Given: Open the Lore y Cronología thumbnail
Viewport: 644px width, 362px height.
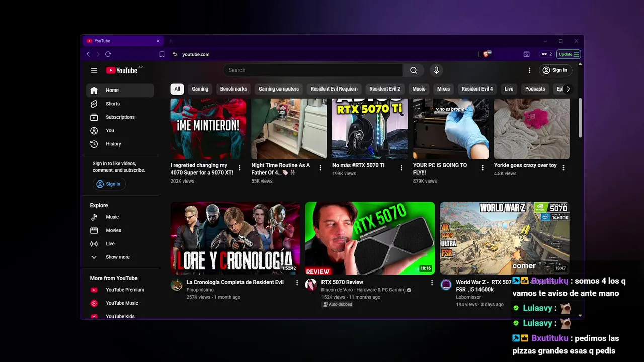Looking at the screenshot, I should [235, 238].
